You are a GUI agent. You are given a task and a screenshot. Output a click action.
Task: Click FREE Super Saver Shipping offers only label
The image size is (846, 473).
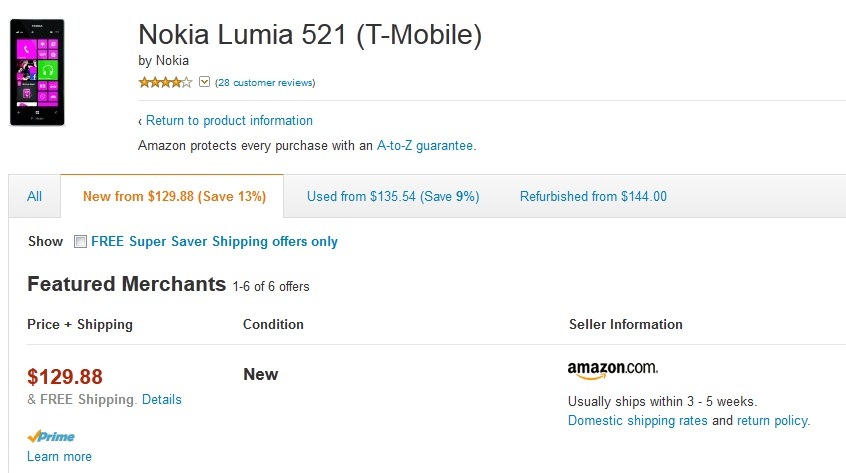tap(214, 241)
